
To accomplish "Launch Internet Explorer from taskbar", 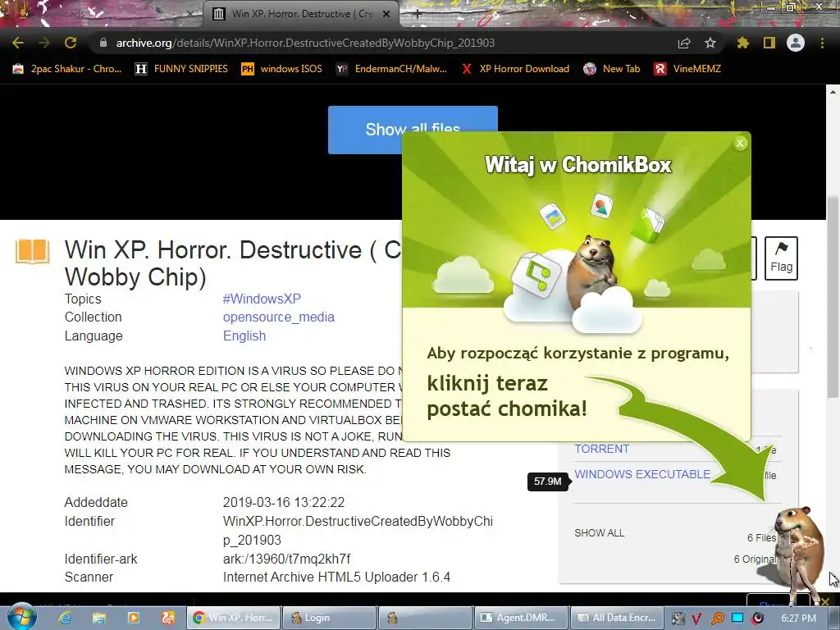I will [65, 618].
